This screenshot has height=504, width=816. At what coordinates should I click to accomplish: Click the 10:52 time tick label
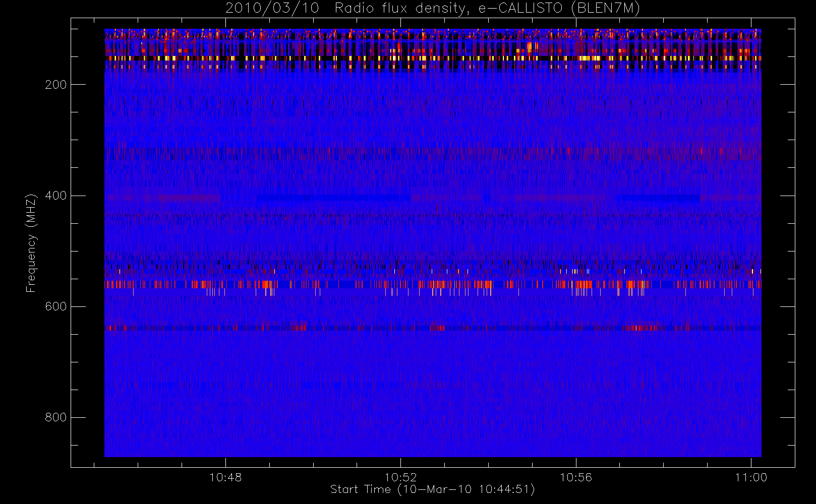coord(400,477)
